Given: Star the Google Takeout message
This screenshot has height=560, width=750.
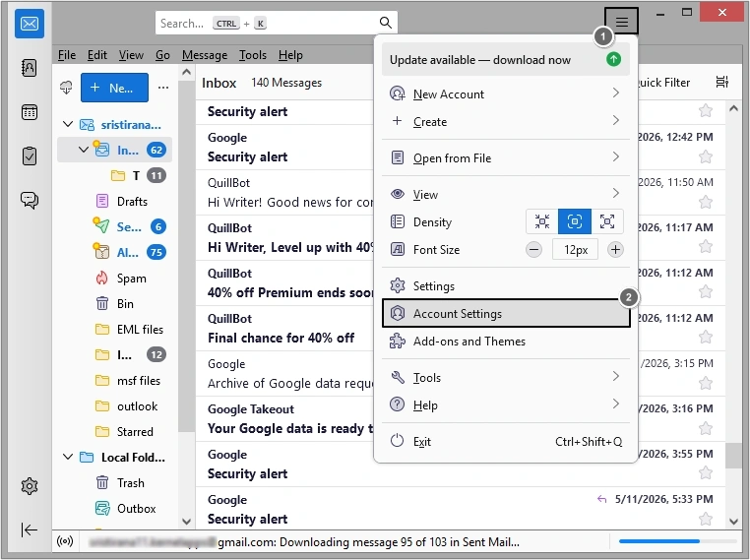Looking at the screenshot, I should [706, 428].
